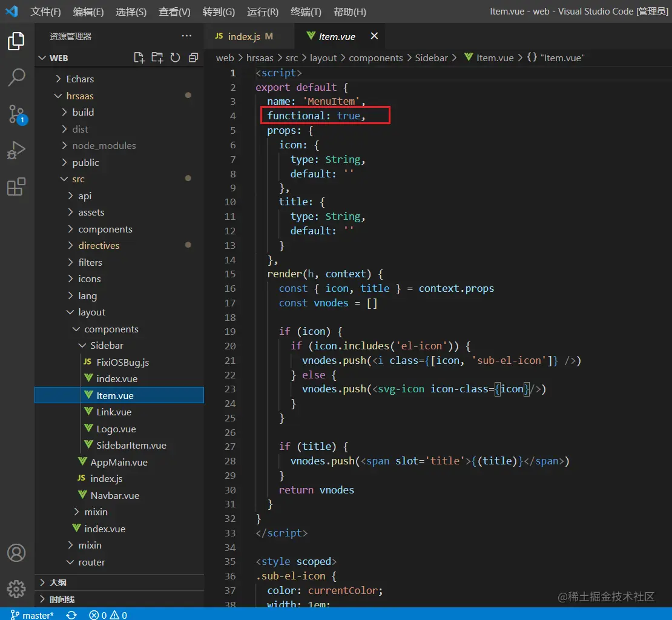The width and height of the screenshot is (672, 620).
Task: Click errors and warnings count in status bar
Action: pyautogui.click(x=108, y=615)
